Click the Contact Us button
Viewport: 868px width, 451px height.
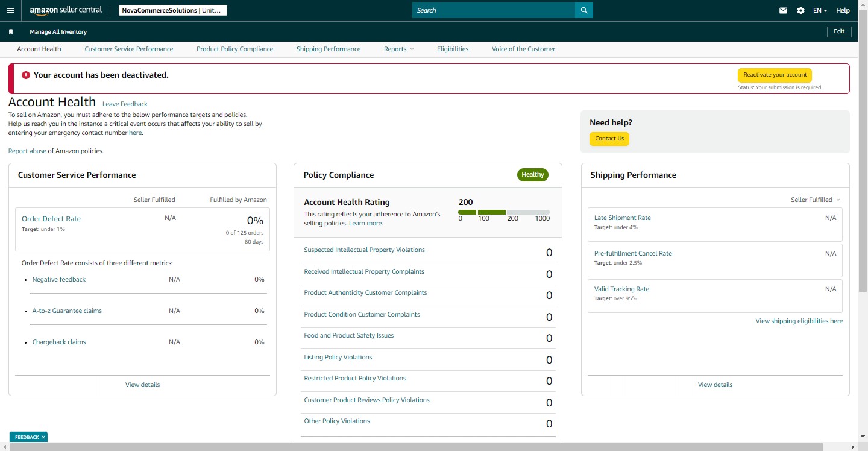(x=609, y=139)
